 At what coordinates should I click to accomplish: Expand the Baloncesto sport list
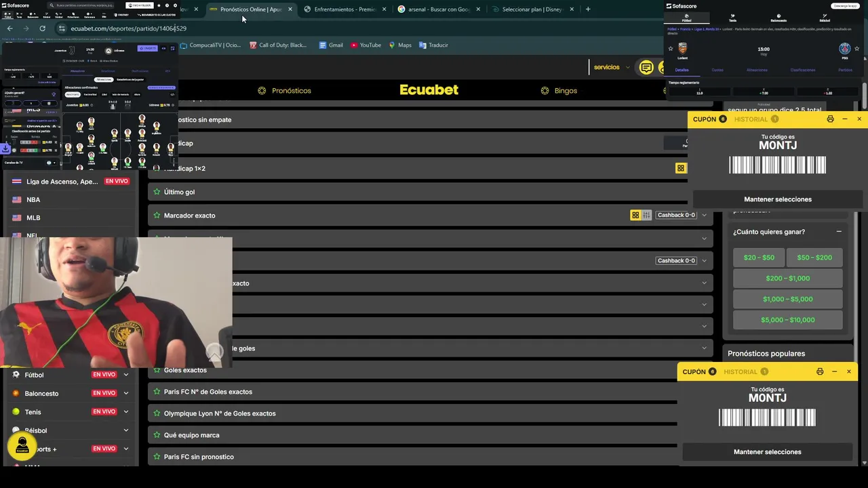(x=125, y=393)
